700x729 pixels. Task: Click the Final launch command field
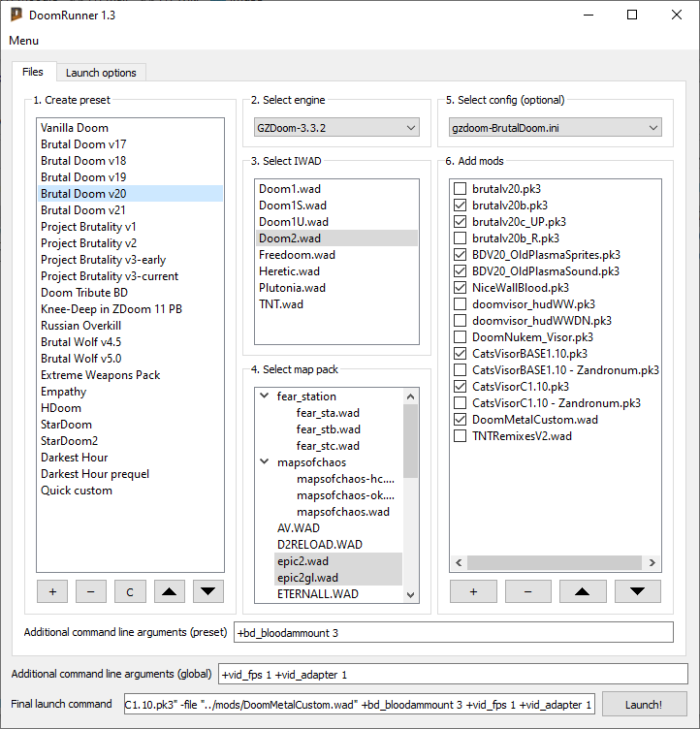tap(359, 705)
